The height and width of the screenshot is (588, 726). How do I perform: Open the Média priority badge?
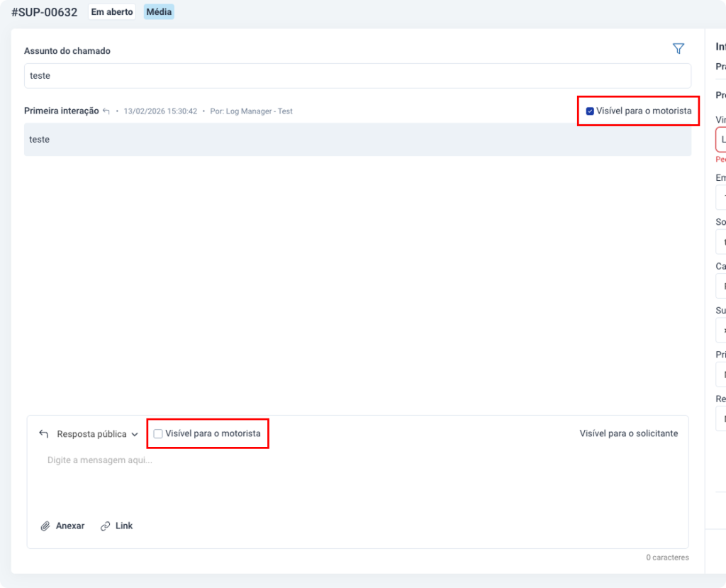click(159, 12)
